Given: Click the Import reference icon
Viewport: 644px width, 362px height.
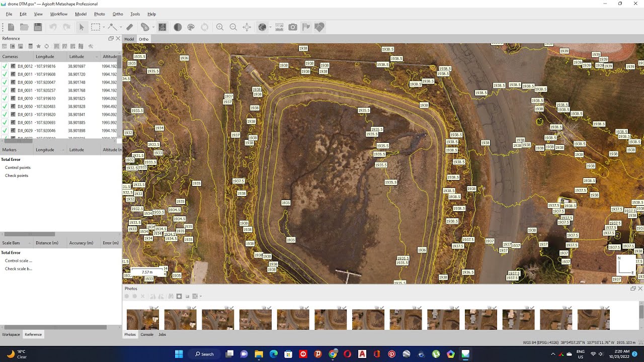Looking at the screenshot, I should (5, 46).
